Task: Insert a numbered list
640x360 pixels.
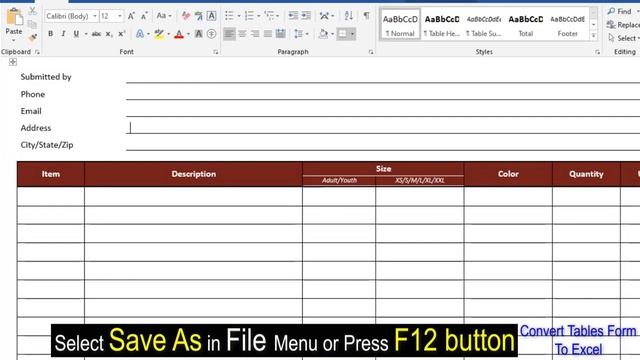Action: [x=249, y=16]
